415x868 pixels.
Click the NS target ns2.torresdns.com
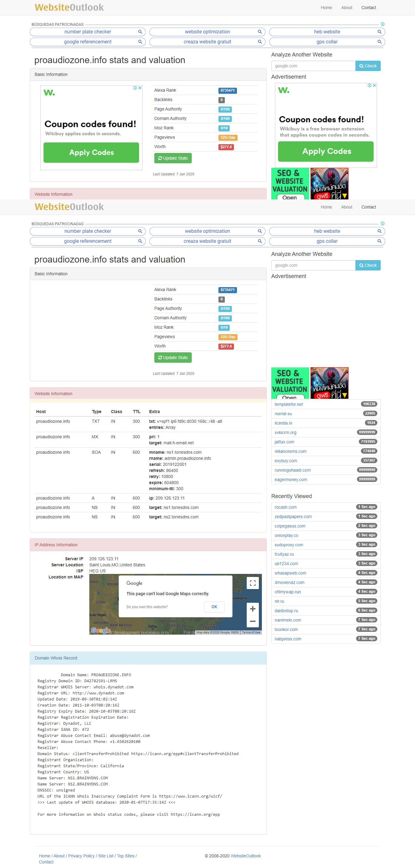[181, 517]
